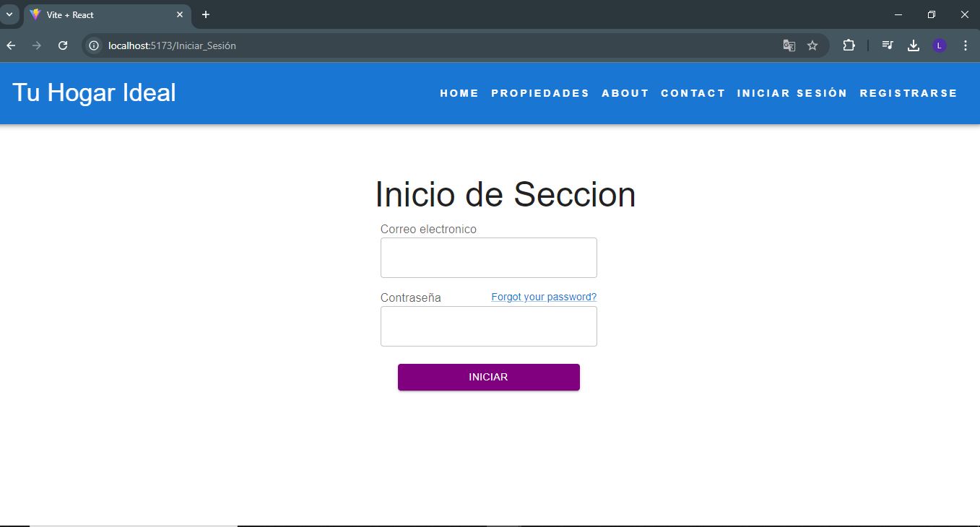Click the Inicio de Seccion heading
Screen dimensions: 980x527
(x=506, y=195)
